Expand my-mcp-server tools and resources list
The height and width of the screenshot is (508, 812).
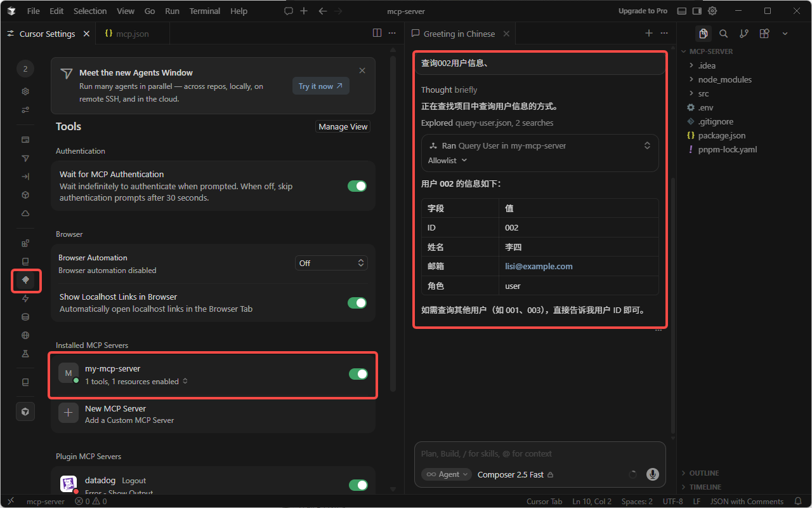[x=185, y=382]
